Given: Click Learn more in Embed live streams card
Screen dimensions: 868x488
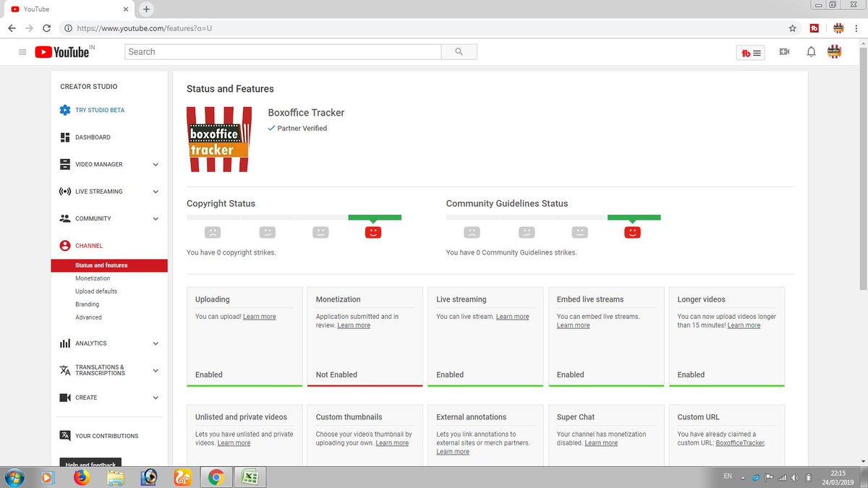Looking at the screenshot, I should (x=574, y=325).
